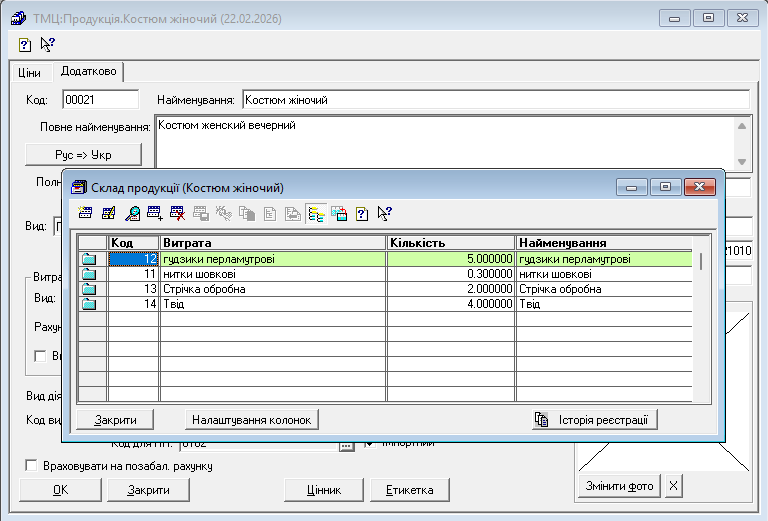Toggle the tree view toolbar icon
The width and height of the screenshot is (768, 521).
click(317, 213)
